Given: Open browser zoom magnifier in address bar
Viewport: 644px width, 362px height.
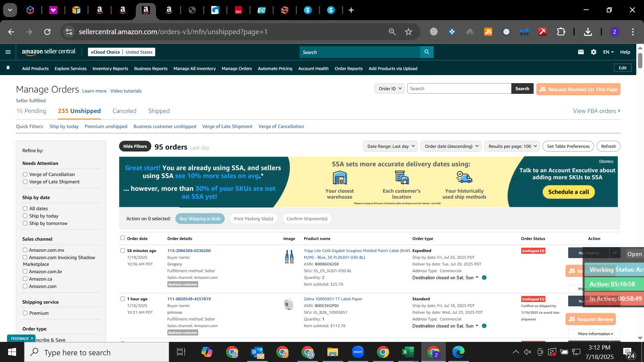Looking at the screenshot, I should 392,32.
